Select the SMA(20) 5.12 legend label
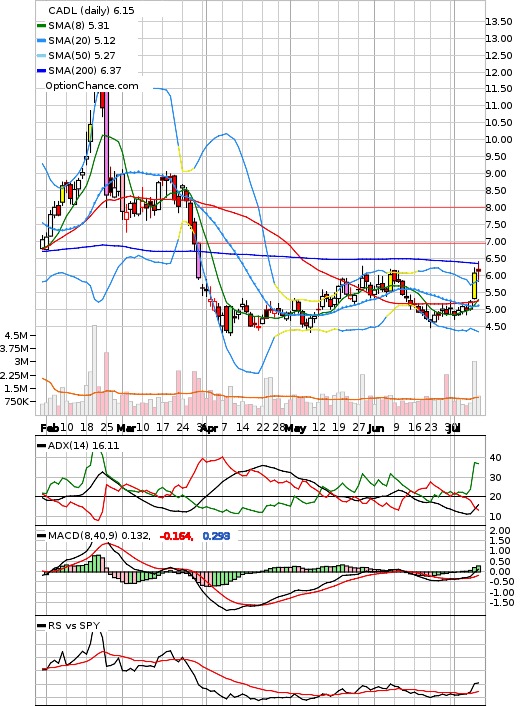Viewport: 526px width, 706px height. [x=82, y=41]
